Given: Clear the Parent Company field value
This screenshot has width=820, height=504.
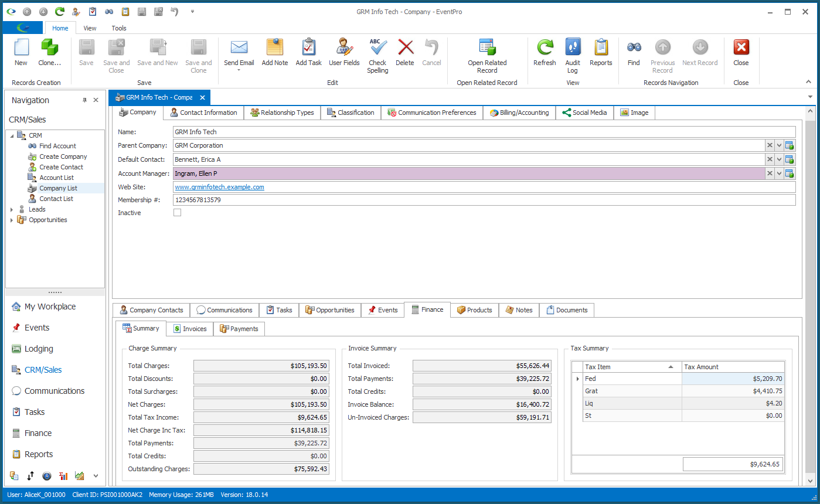Looking at the screenshot, I should pos(769,145).
